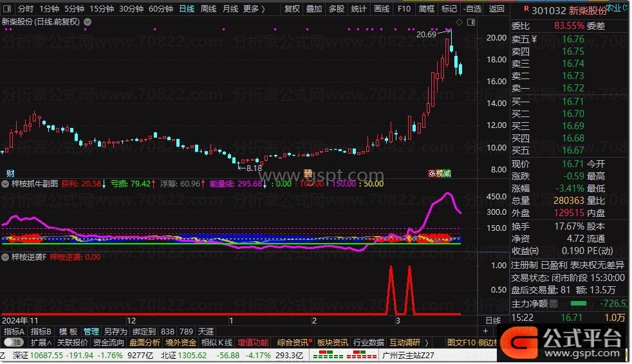Select the 789 template
This screenshot has width=632, height=364.
pos(186,332)
